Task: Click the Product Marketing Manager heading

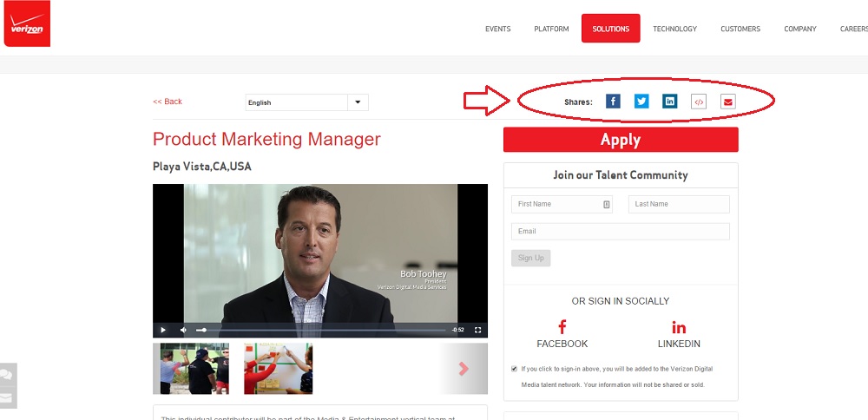Action: pyautogui.click(x=266, y=140)
